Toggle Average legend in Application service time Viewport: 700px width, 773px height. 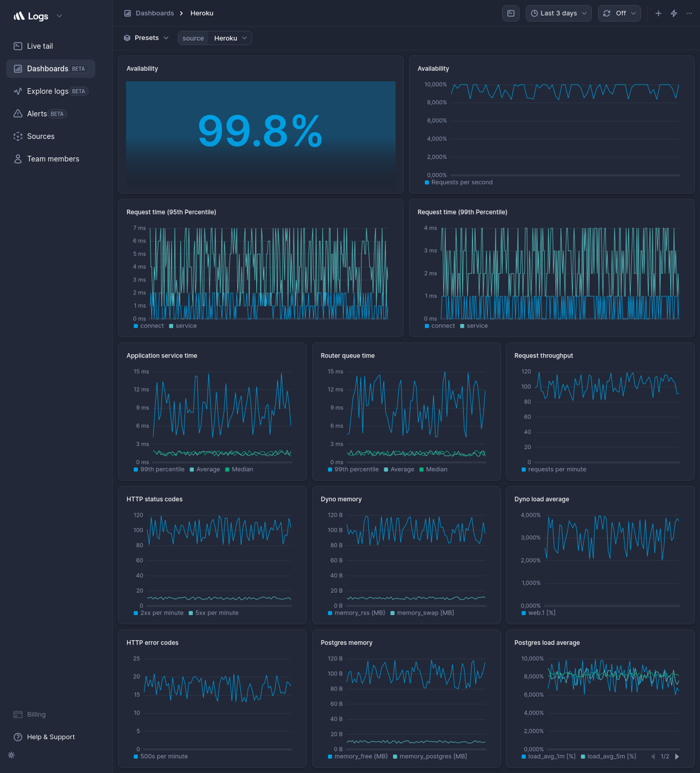[x=205, y=470]
